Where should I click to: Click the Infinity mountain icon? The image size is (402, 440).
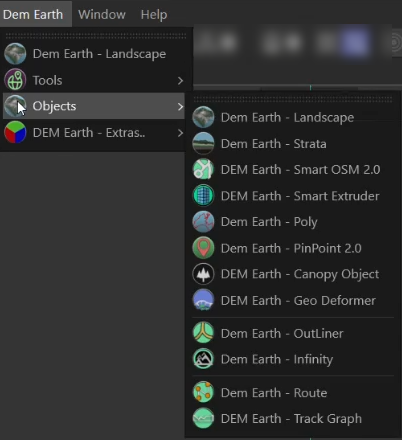203,359
